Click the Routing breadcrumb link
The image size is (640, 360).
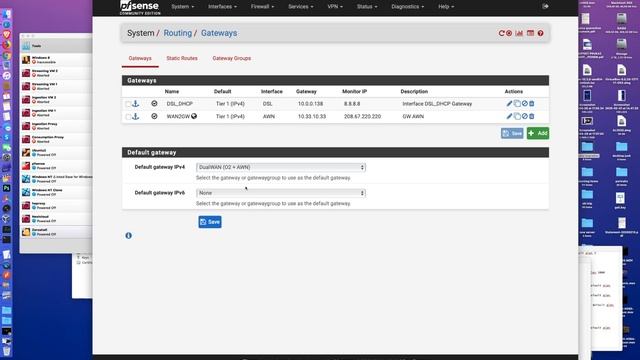point(178,33)
